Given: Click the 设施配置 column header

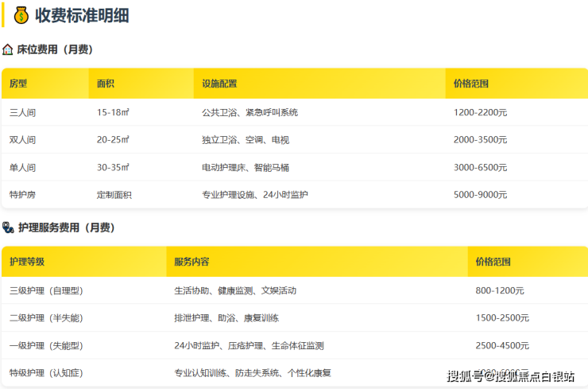Looking at the screenshot, I should pos(219,84).
